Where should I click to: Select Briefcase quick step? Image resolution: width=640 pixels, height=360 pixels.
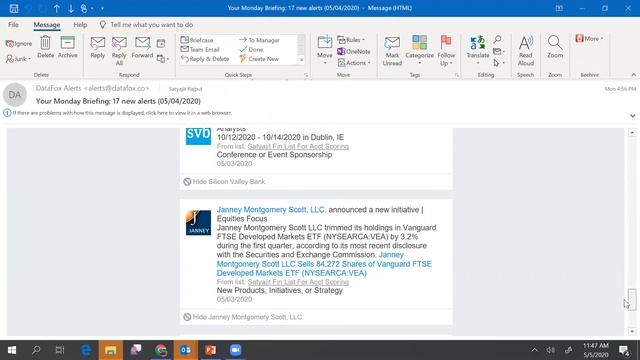point(198,40)
